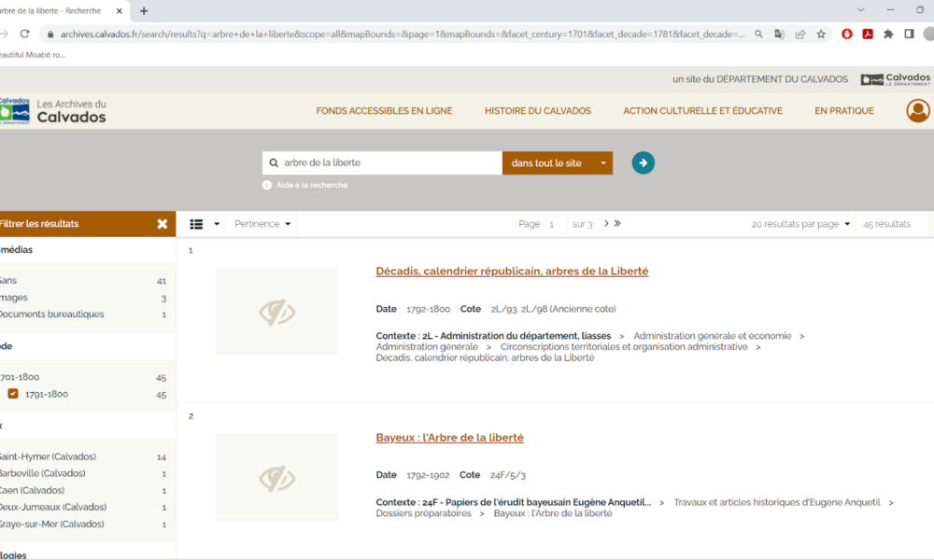Open the Pertinence sort dropdown
The height and width of the screenshot is (560, 934).
262,224
